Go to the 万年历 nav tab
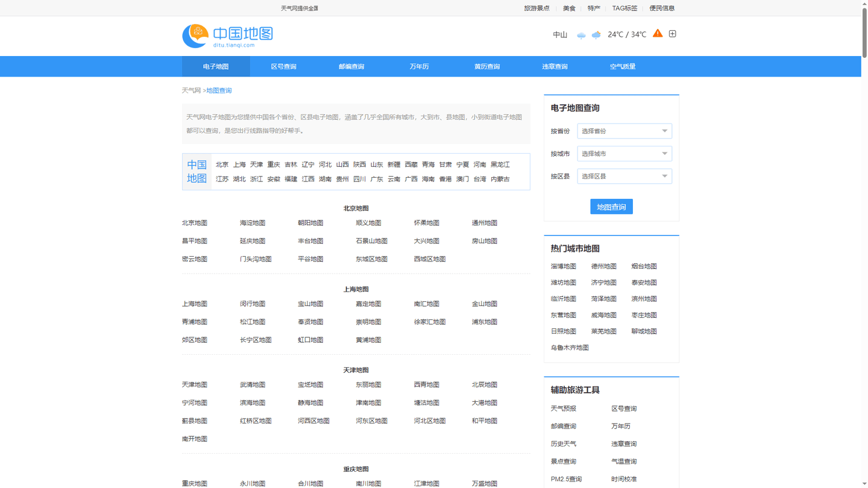The image size is (868, 488). 419,66
